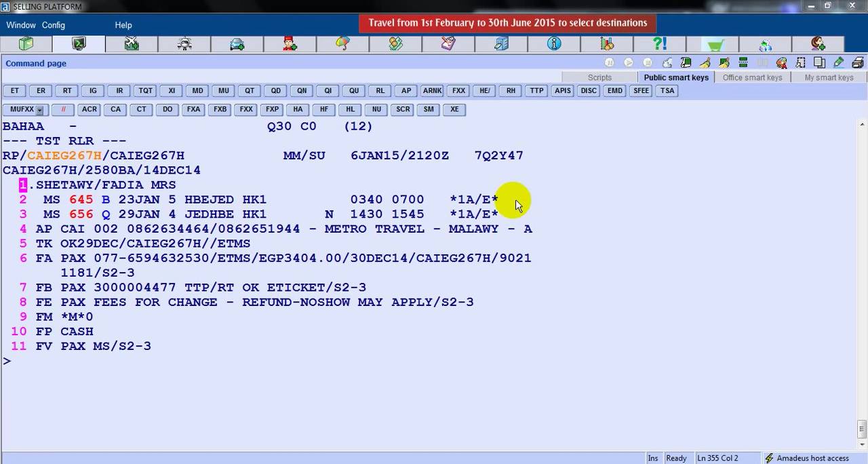Click the printer icon in Command page bar
Image resolution: width=868 pixels, height=464 pixels.
[x=858, y=63]
